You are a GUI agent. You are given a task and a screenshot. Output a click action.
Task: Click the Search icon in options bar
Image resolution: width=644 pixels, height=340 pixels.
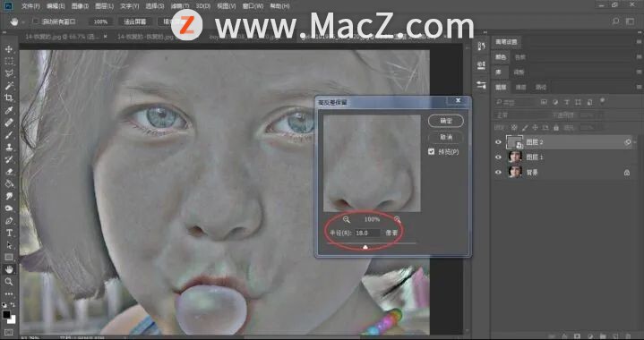615,21
